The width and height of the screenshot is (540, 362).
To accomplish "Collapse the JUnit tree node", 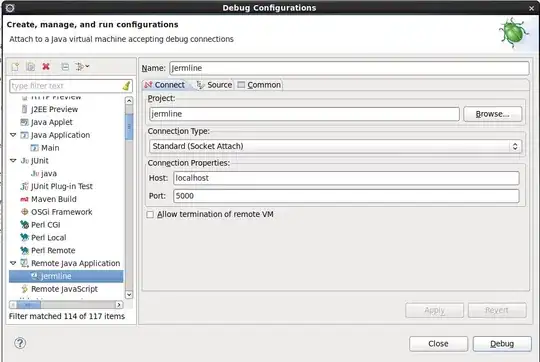I will [x=13, y=161].
